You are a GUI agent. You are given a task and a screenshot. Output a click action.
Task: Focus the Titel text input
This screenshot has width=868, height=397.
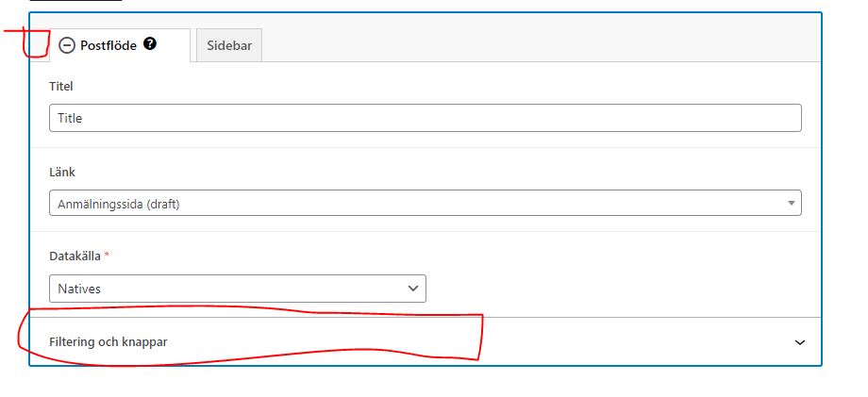[x=426, y=118]
